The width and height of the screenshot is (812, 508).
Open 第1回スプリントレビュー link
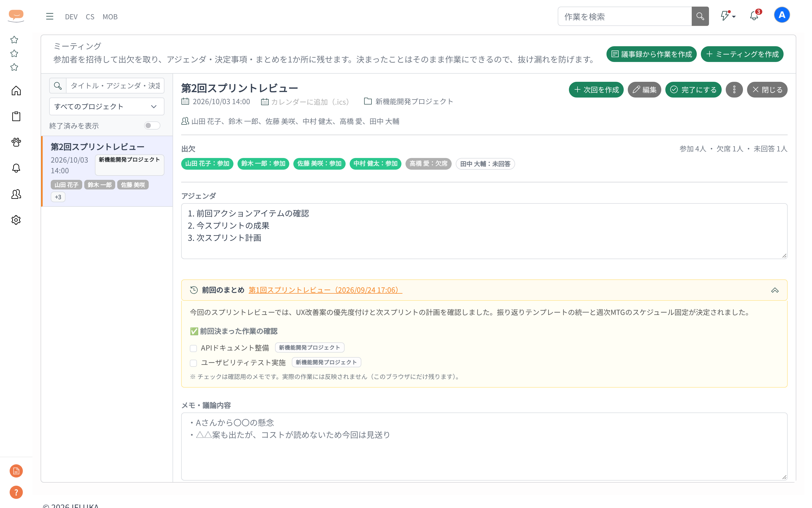(325, 290)
